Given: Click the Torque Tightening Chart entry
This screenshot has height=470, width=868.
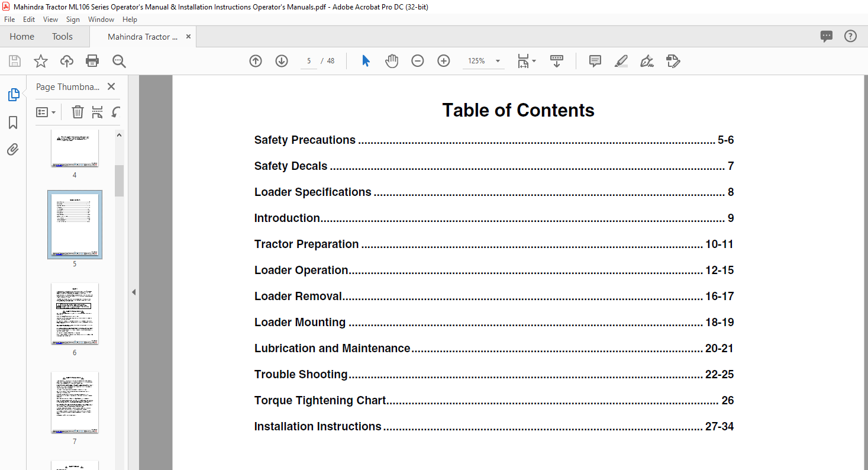Looking at the screenshot, I should (494, 401).
